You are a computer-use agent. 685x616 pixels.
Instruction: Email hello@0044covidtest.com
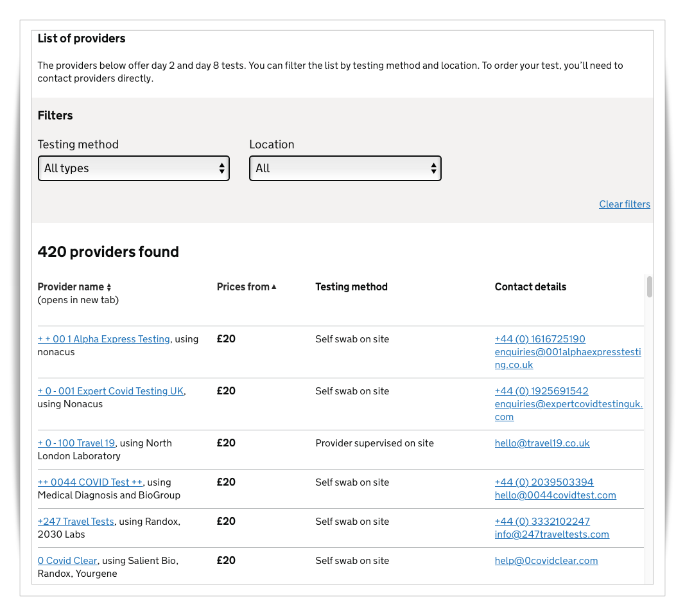(555, 495)
